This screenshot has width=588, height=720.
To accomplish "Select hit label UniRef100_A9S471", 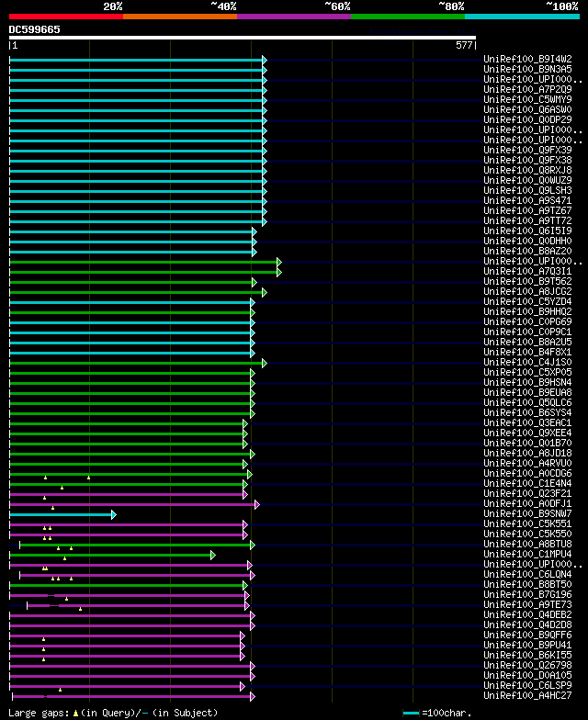I will [x=527, y=200].
